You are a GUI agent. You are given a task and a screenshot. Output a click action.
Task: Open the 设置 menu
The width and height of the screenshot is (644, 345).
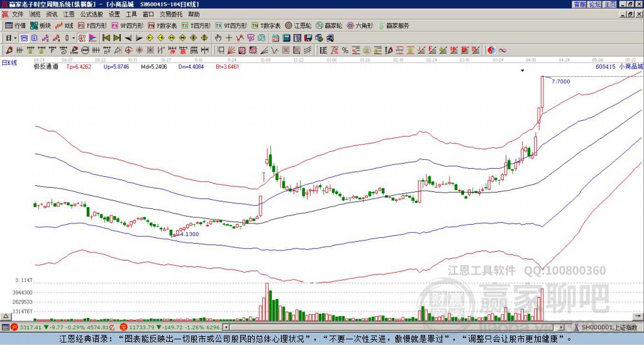pos(114,14)
